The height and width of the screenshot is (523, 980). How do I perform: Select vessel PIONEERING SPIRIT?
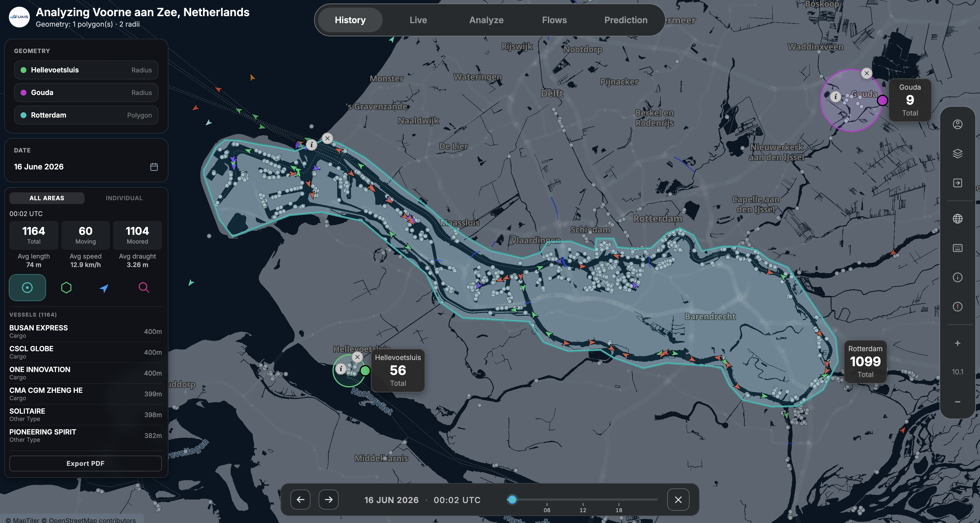[x=86, y=436]
